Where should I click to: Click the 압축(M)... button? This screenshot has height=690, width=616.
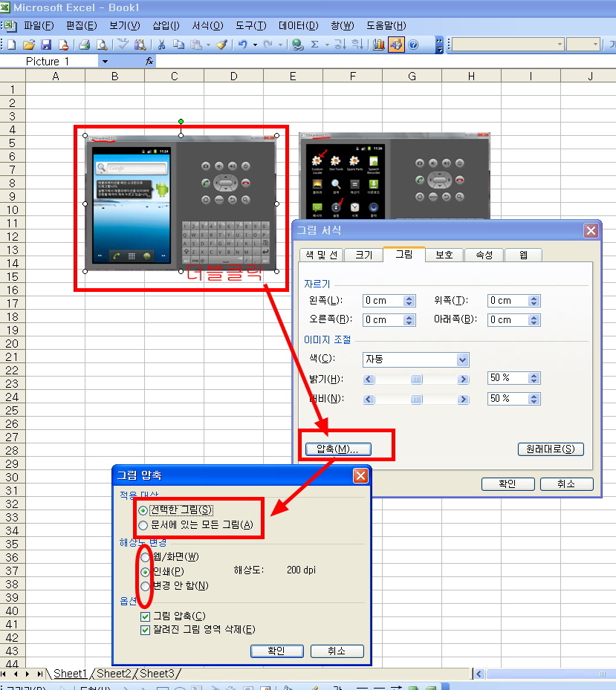[x=337, y=449]
